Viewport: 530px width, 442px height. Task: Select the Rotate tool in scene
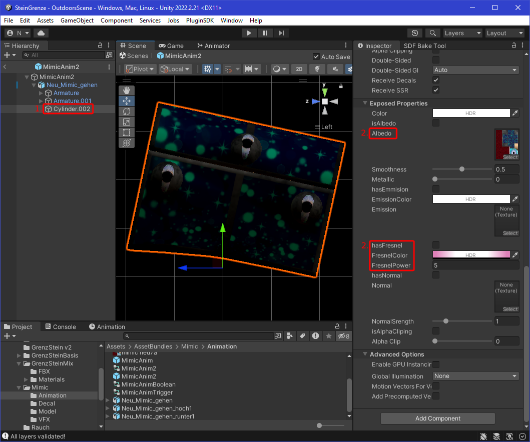[127, 111]
